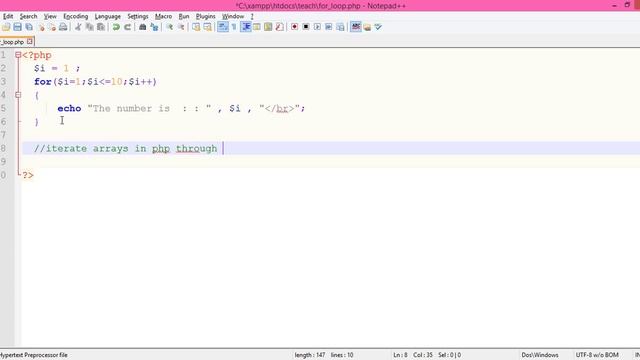The height and width of the screenshot is (360, 640).
Task: Click the Close All toolbar icon
Action: 52,27
